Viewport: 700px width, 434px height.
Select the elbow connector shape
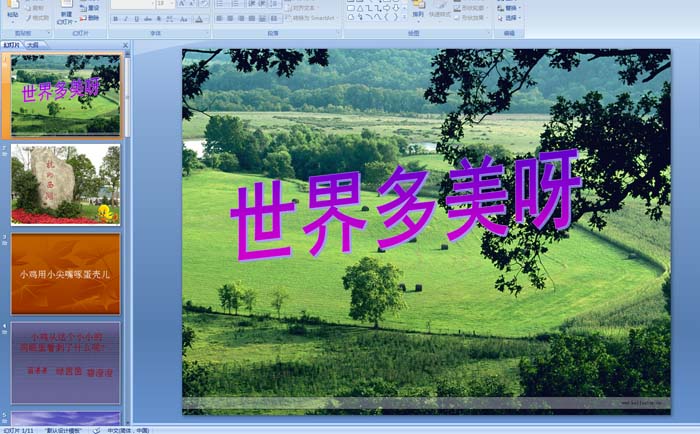click(x=369, y=8)
